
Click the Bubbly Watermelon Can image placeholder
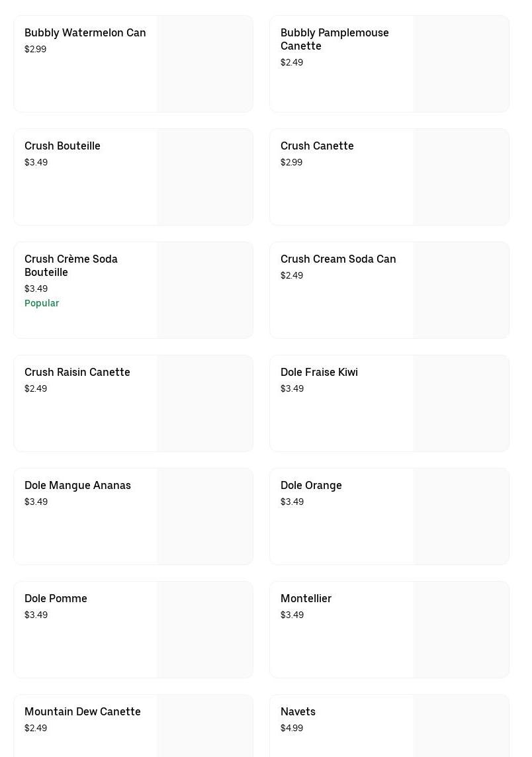[x=204, y=64]
